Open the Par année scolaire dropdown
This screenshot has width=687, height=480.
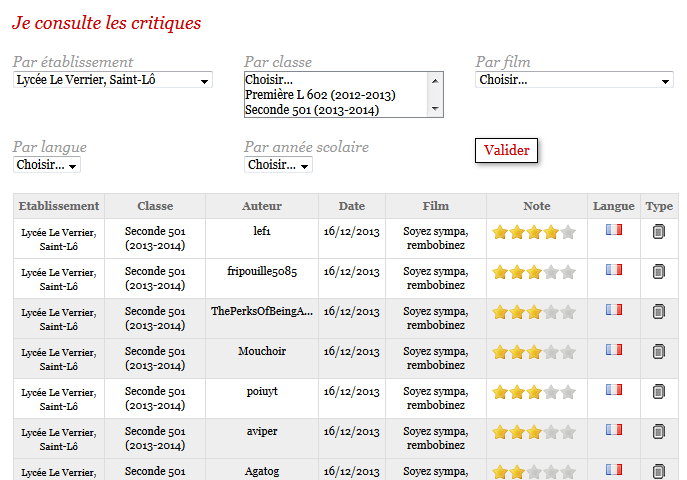[278, 165]
